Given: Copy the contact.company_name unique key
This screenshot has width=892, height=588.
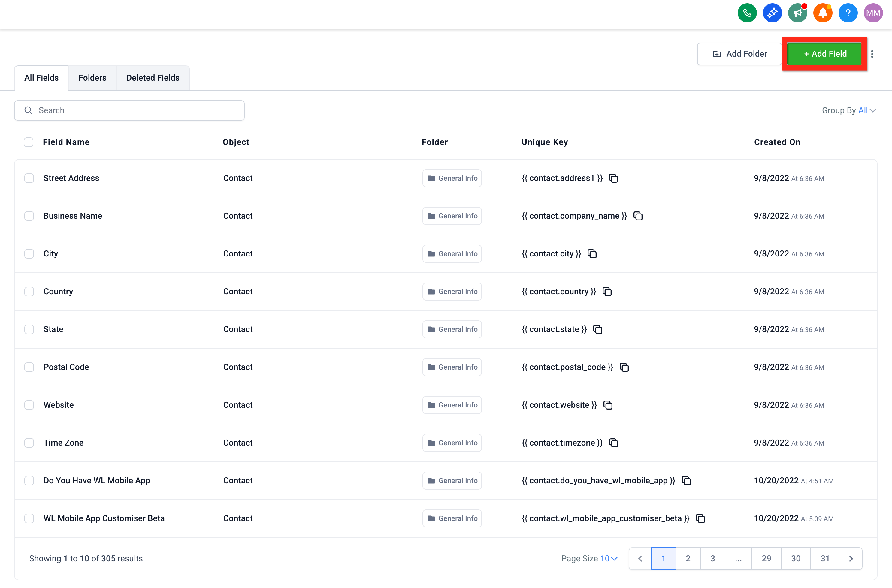Looking at the screenshot, I should [x=638, y=216].
